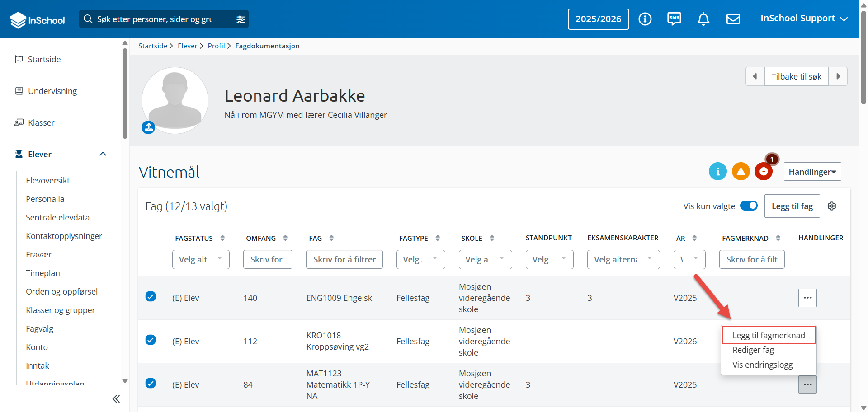Open InSchool Support user menu
This screenshot has height=412, width=868.
pos(804,19)
